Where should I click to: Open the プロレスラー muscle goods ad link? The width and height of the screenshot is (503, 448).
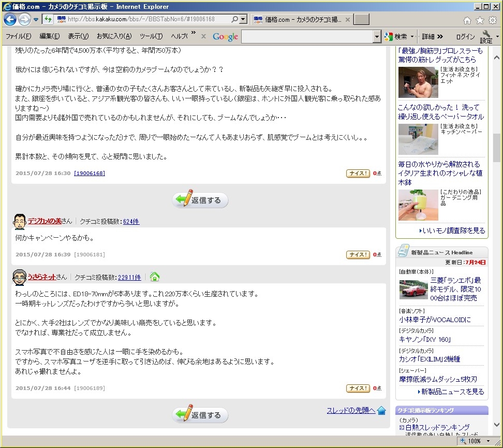coord(440,55)
